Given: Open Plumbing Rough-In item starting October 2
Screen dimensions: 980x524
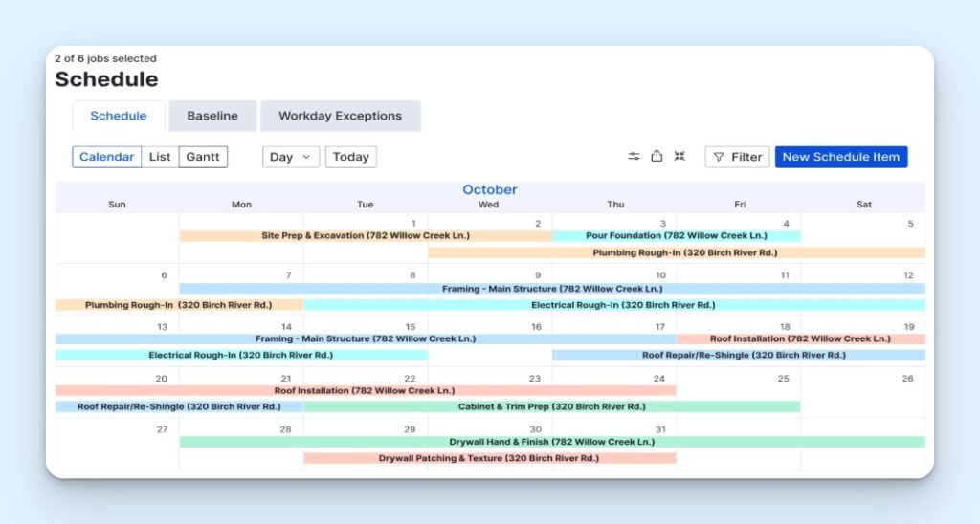Looking at the screenshot, I should 677,253.
